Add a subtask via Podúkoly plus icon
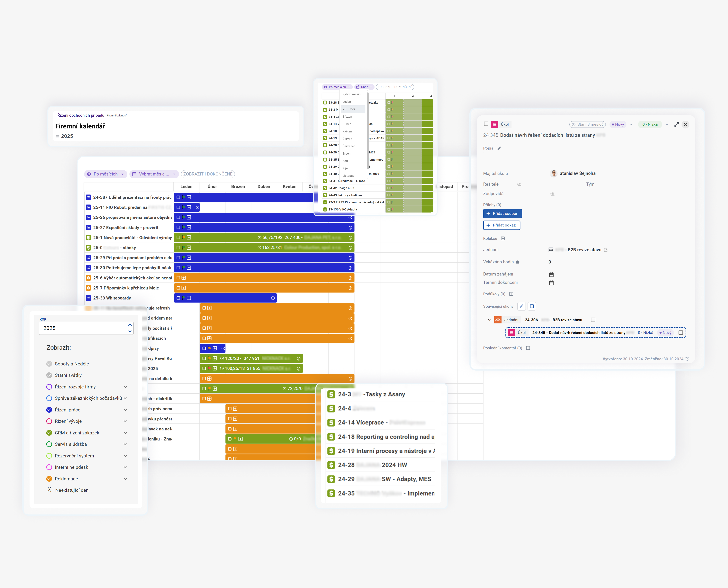This screenshot has height=588, width=728. click(x=511, y=294)
